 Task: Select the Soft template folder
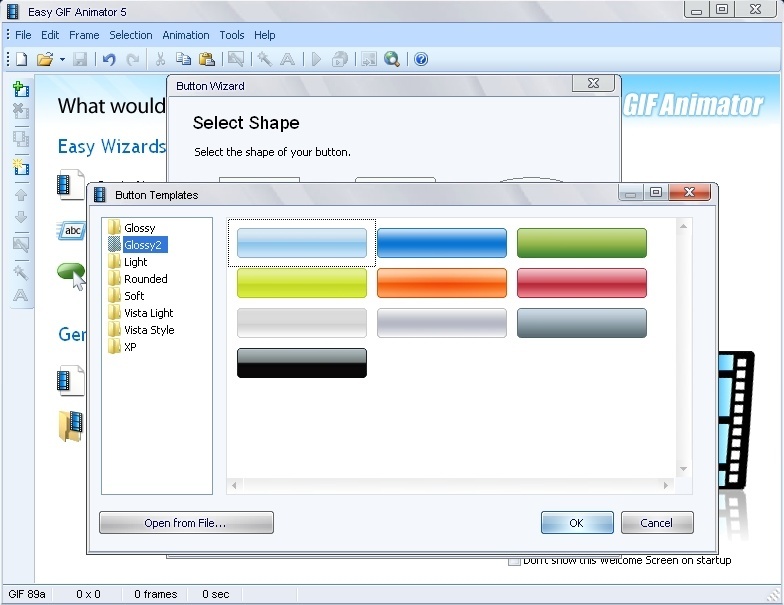click(126, 296)
